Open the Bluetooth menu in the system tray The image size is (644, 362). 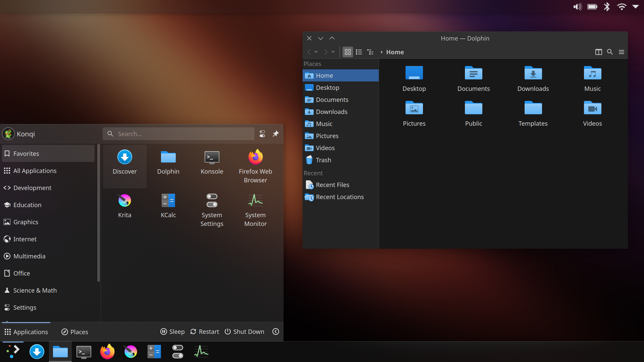click(607, 7)
